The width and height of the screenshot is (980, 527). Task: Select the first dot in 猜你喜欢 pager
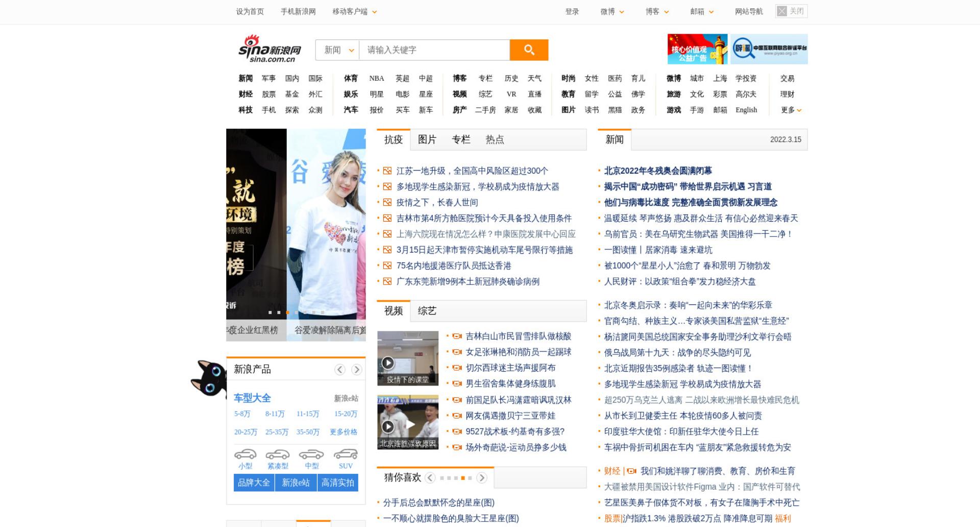442,478
